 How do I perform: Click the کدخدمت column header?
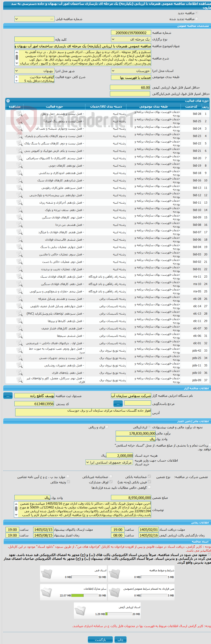click(x=191, y=107)
